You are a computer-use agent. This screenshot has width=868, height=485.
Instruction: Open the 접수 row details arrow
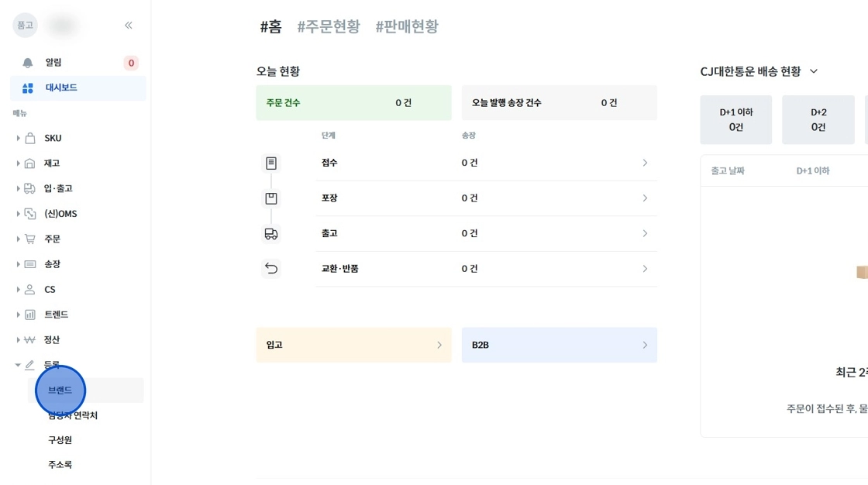point(645,163)
